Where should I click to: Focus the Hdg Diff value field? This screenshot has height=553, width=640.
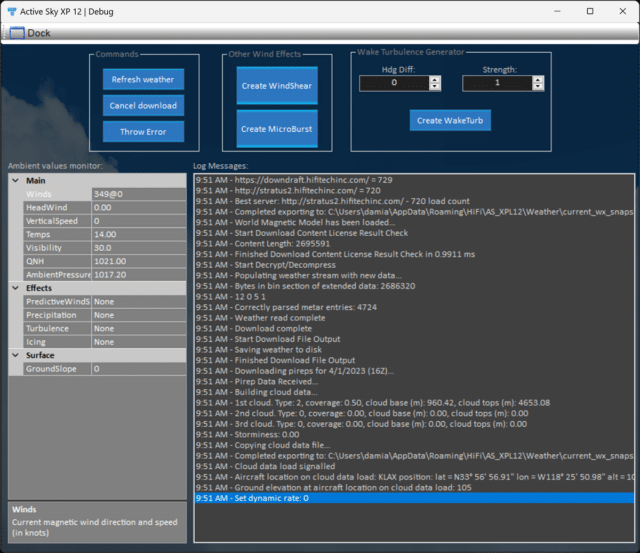pos(393,84)
